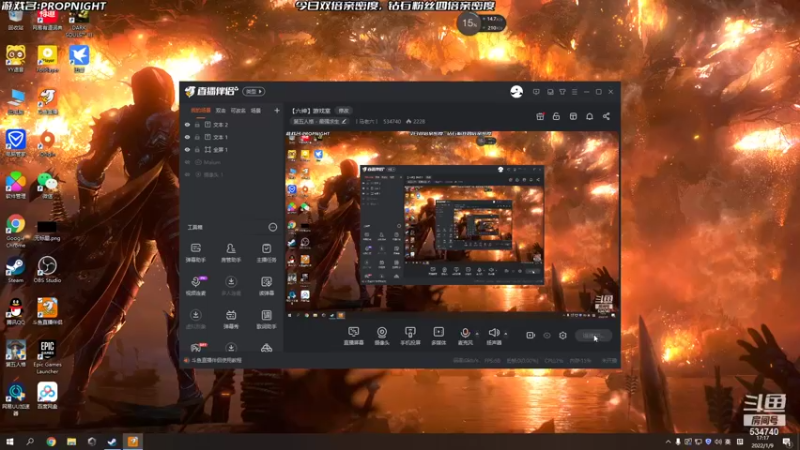
Task: Switch to the first orange scene tab
Action: (201, 110)
